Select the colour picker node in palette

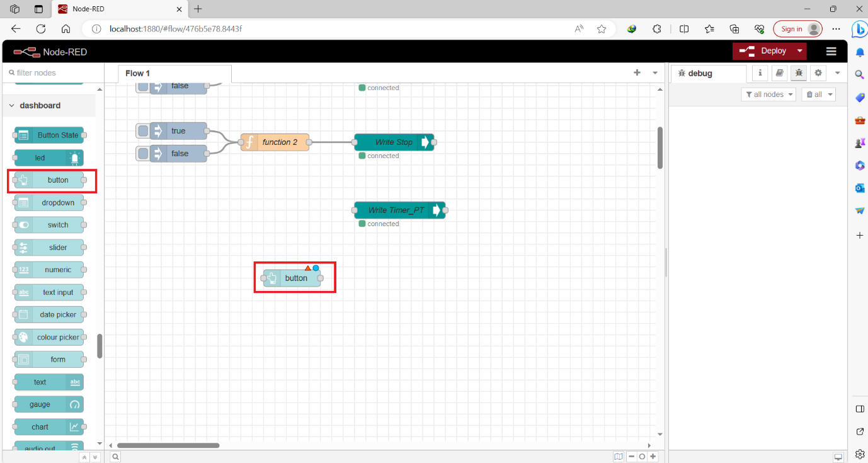[49, 337]
